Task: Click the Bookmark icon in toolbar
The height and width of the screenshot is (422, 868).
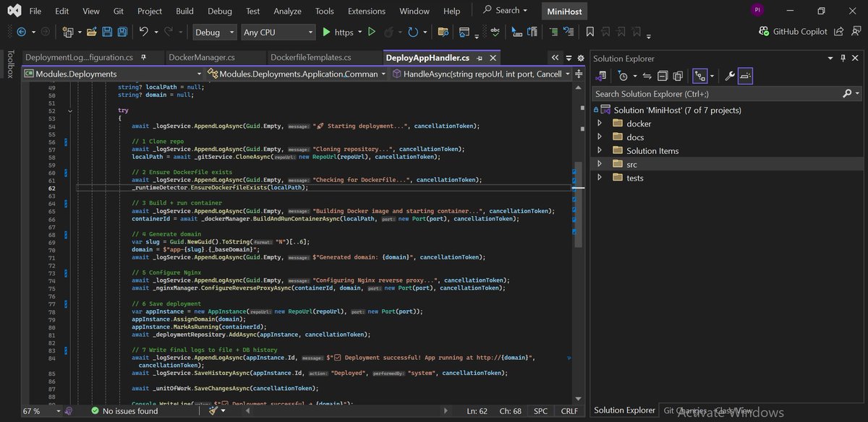Action: coord(590,32)
